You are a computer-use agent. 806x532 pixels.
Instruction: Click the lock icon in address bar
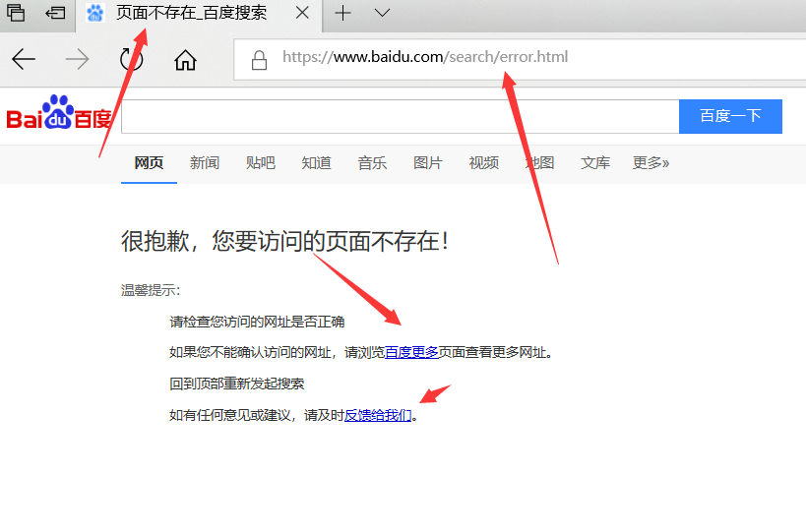point(260,60)
